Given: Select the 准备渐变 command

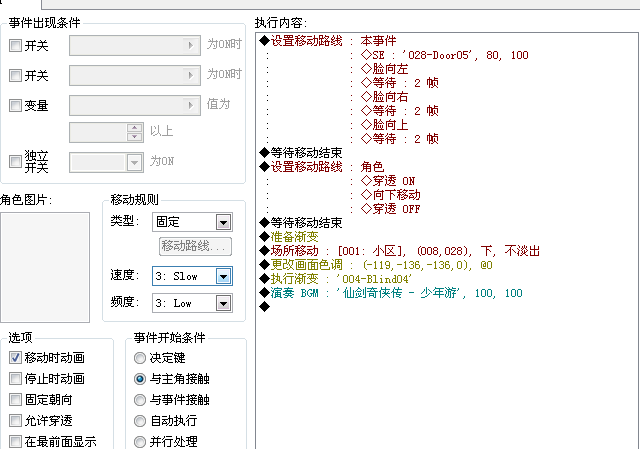Looking at the screenshot, I should 289,237.
